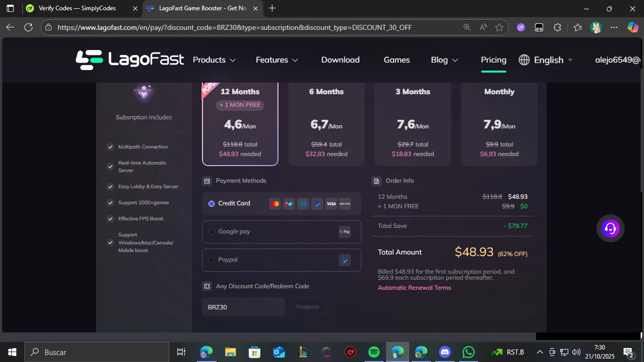
Task: Click the Easy Lobby & Easy Server checkmark
Action: (x=110, y=187)
